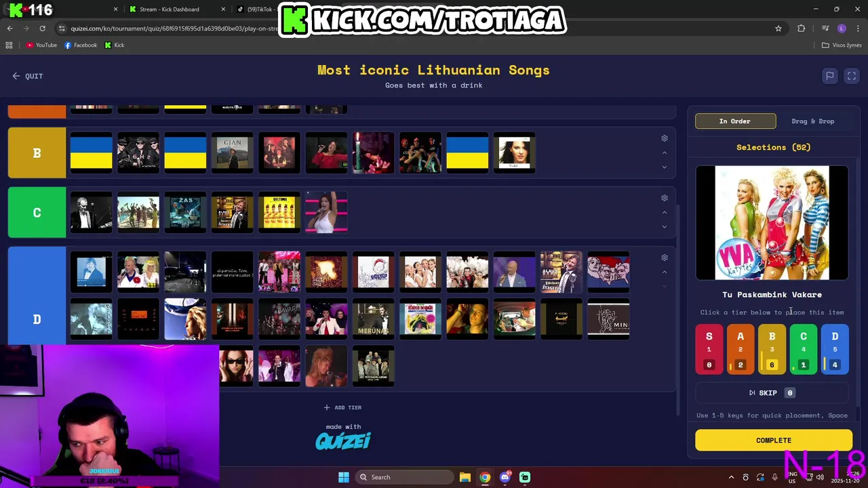The height and width of the screenshot is (488, 868).
Task: Move C tier up with chevron
Action: click(665, 213)
